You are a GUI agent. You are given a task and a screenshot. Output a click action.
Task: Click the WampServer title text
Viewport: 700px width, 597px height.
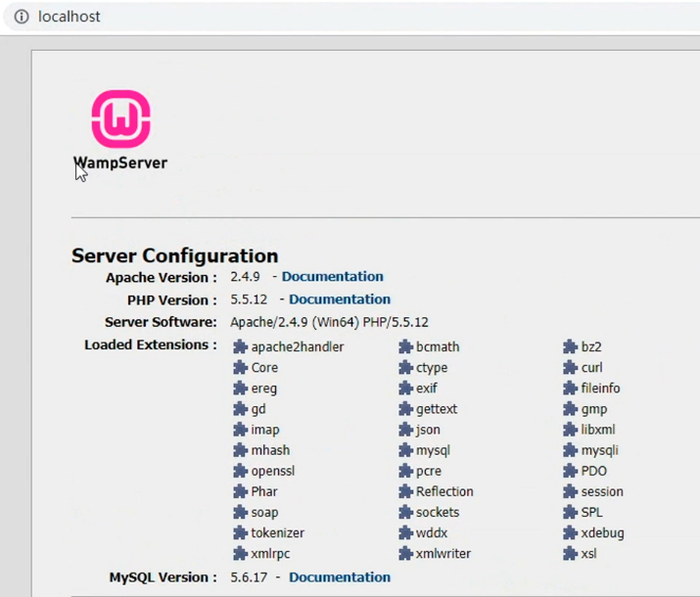(120, 162)
